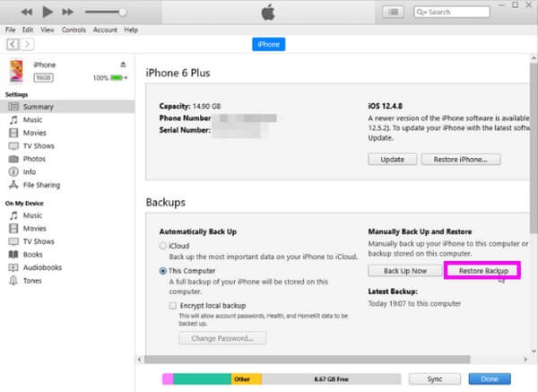The width and height of the screenshot is (538, 392).
Task: Click the green storage bar segment
Action: point(203,379)
